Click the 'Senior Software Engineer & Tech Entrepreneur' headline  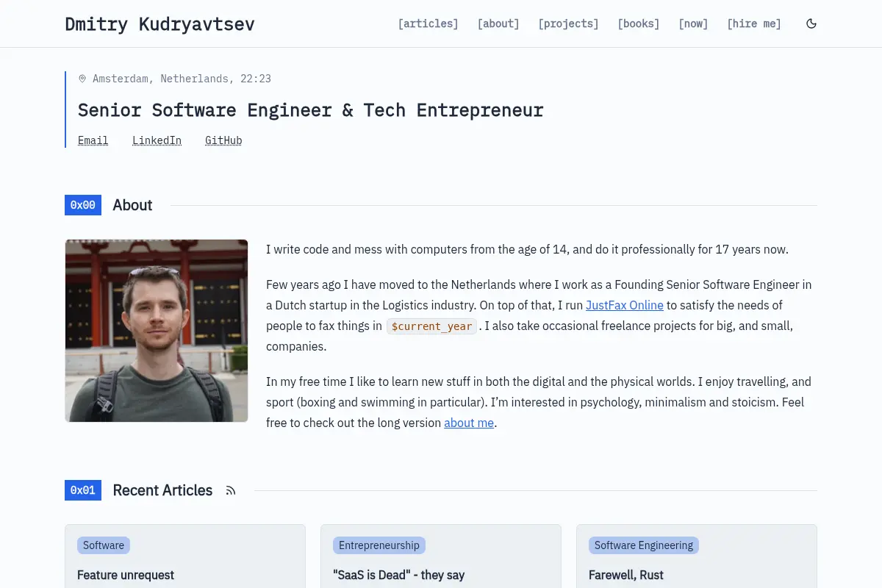(311, 110)
